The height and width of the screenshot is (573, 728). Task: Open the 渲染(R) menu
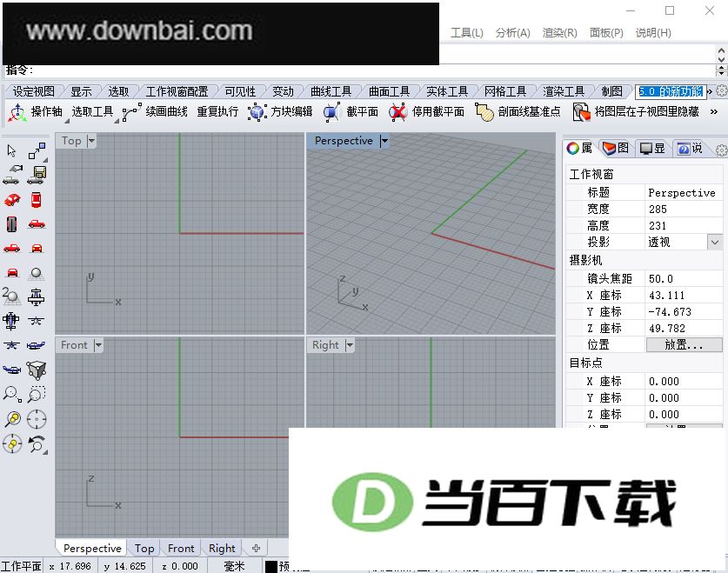point(559,33)
